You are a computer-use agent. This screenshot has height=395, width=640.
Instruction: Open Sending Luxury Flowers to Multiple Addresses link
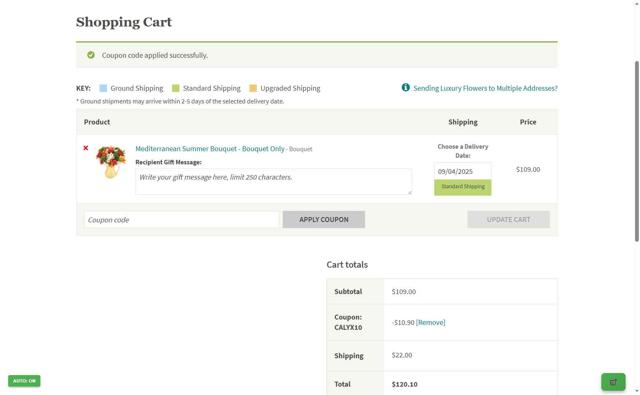coord(485,88)
